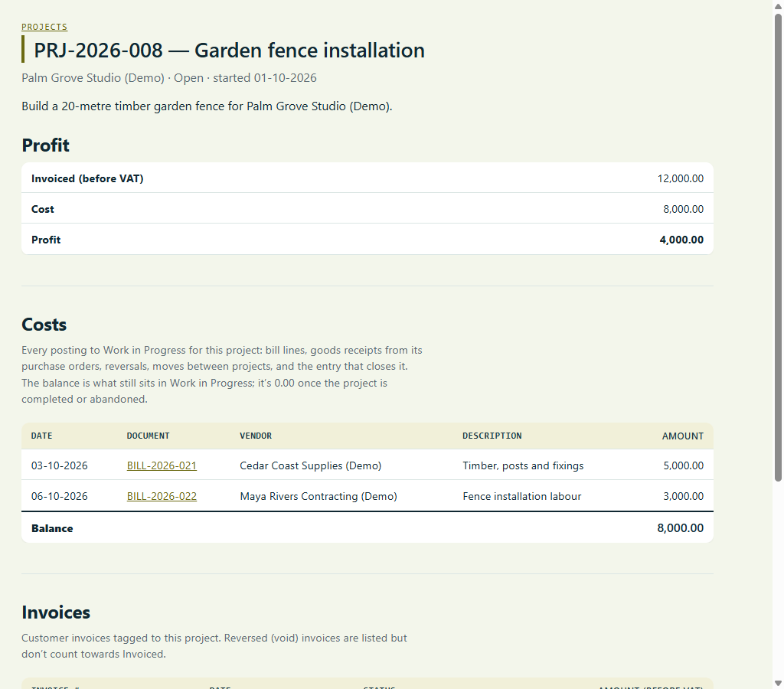Click the bold Profit row label
Viewport: 784px width, 689px height.
point(46,240)
